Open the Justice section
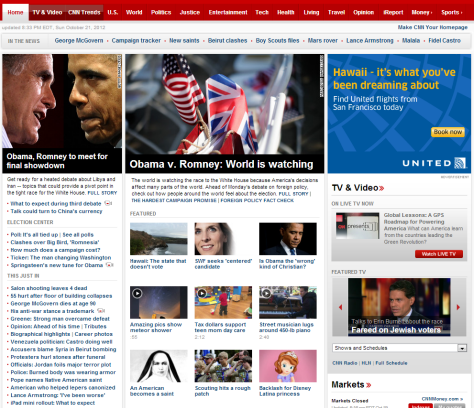The width and height of the screenshot is (474, 408). pos(190,12)
